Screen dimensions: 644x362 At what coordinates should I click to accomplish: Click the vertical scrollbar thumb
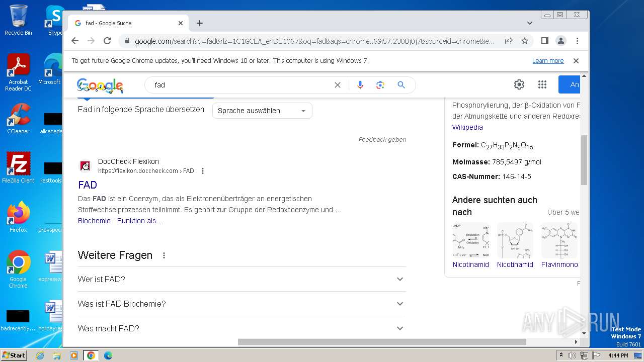coord(584,160)
